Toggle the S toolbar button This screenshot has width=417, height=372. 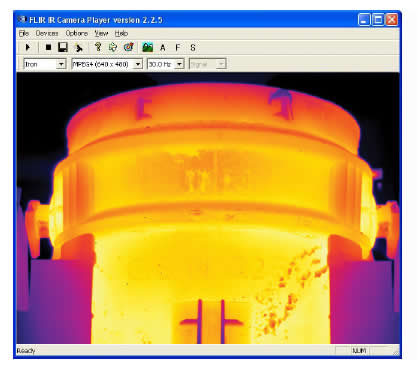[x=193, y=48]
